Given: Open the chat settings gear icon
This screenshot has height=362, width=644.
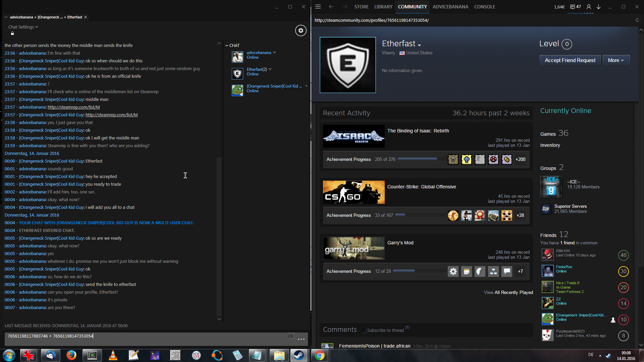Looking at the screenshot, I should tap(301, 31).
